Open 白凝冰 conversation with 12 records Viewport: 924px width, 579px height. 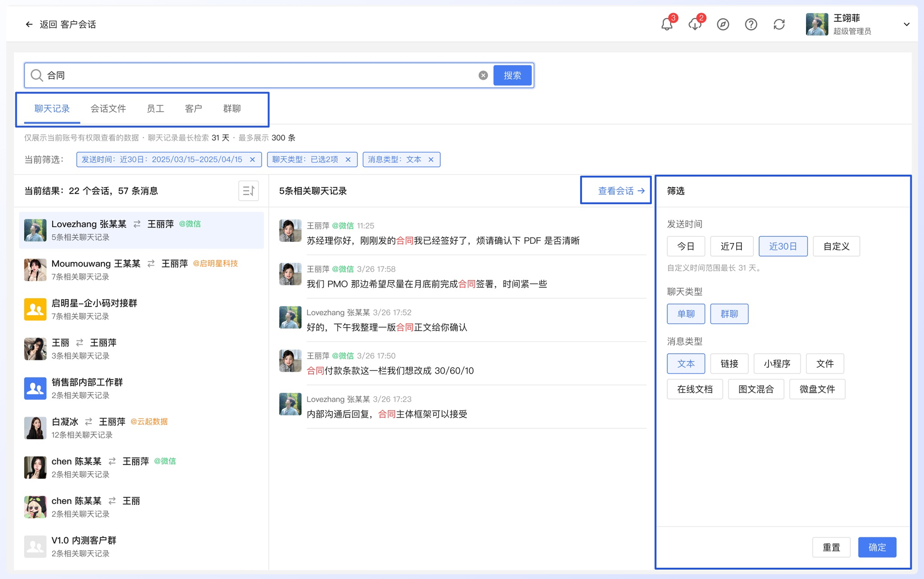[141, 428]
